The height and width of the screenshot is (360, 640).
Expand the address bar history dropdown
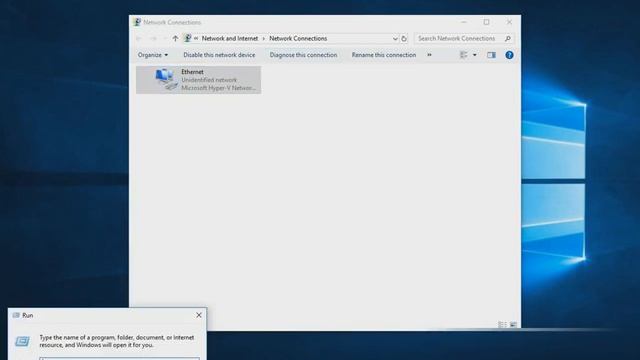click(395, 39)
